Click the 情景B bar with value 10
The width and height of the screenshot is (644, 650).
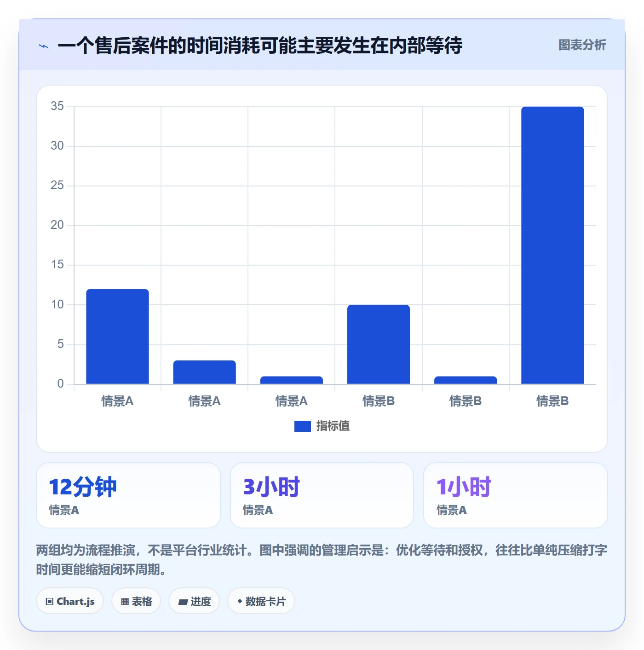tap(379, 344)
